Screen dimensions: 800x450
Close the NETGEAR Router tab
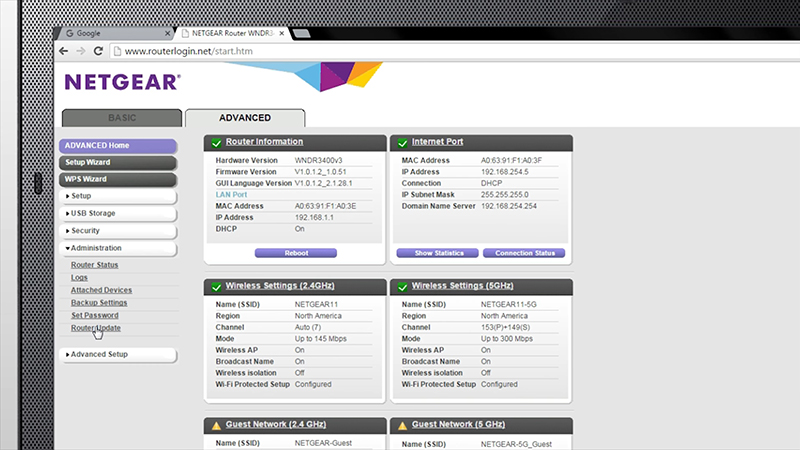281,33
